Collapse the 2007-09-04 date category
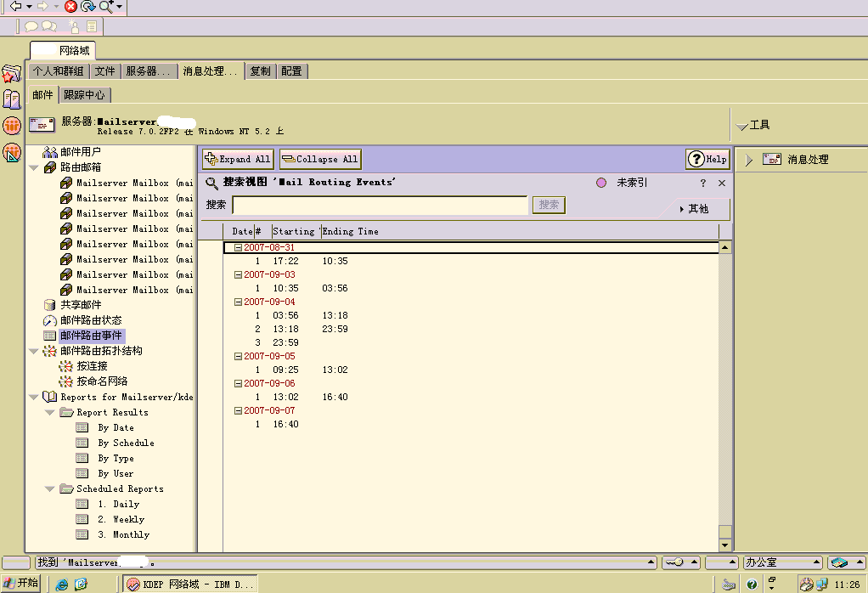This screenshot has width=868, height=593. coord(239,302)
